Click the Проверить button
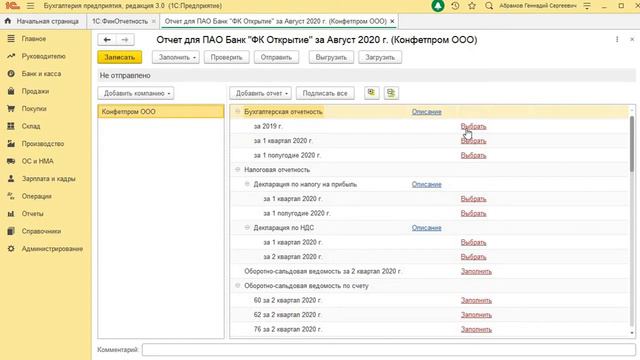 click(x=227, y=57)
